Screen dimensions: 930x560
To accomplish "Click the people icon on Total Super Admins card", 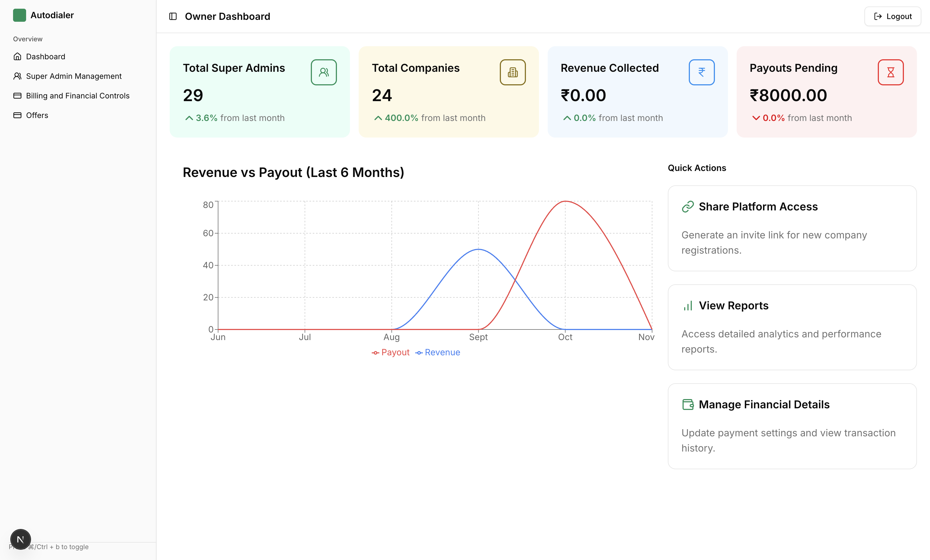I will point(324,72).
